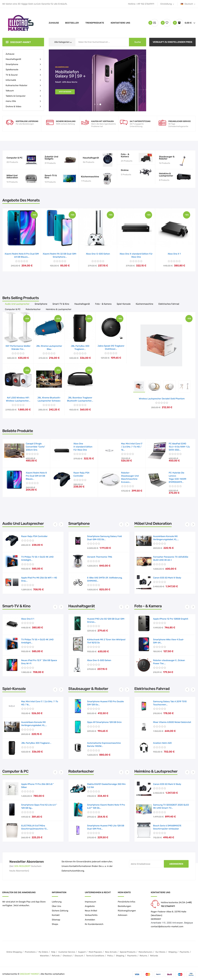Open the TRENDPRODUKTE menu item

click(95, 23)
